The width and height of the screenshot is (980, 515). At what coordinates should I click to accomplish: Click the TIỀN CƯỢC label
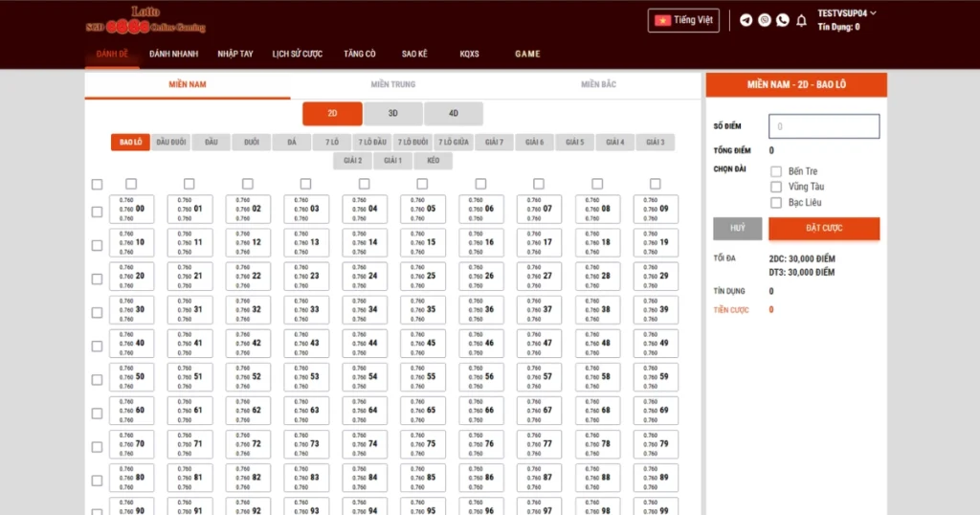[731, 310]
